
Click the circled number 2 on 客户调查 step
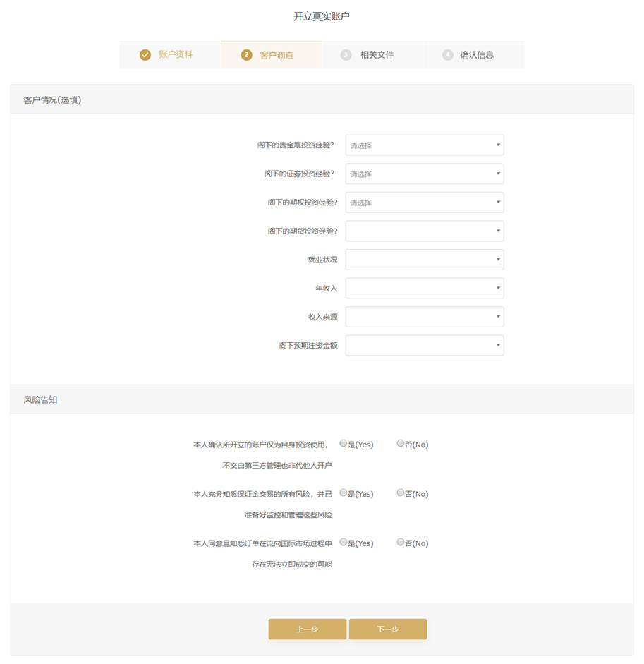tap(246, 54)
